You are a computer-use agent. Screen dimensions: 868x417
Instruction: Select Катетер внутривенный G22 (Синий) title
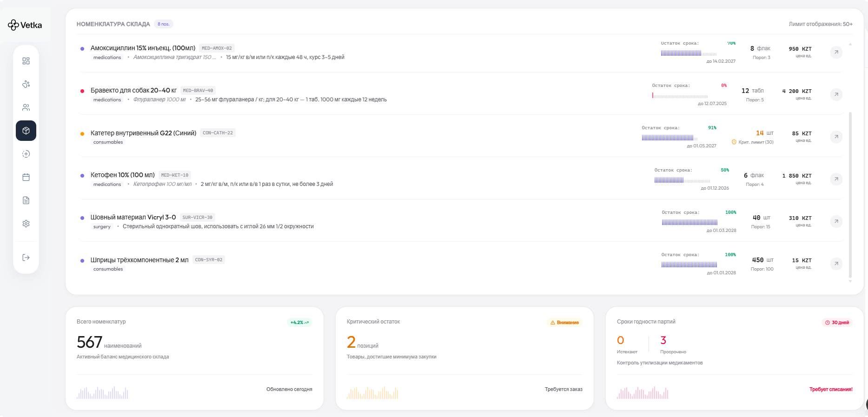143,133
